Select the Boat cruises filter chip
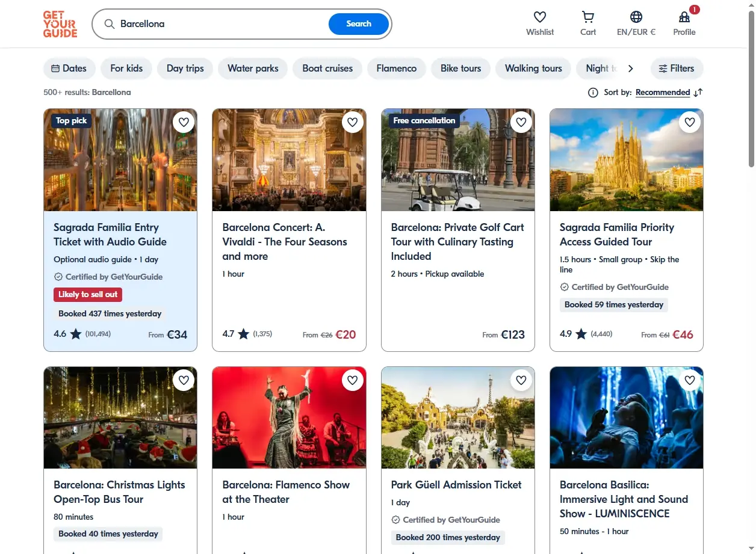Viewport: 756px width, 554px height. 327,69
